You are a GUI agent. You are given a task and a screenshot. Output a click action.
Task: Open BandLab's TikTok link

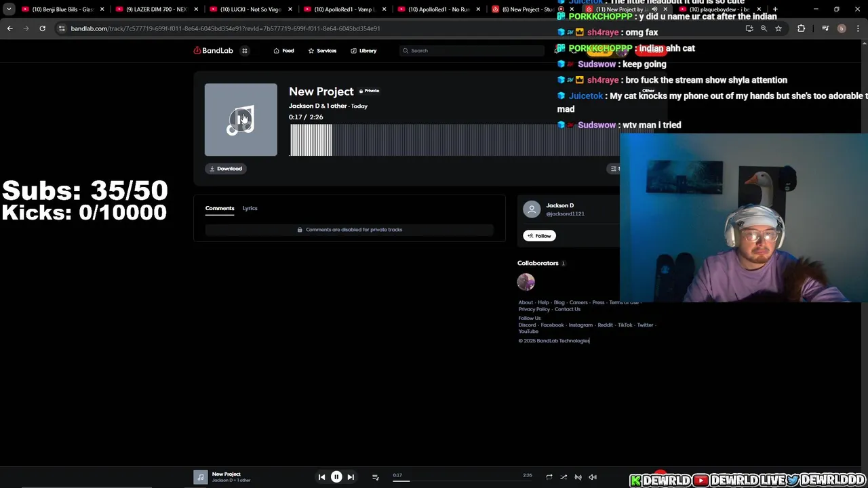625,325
